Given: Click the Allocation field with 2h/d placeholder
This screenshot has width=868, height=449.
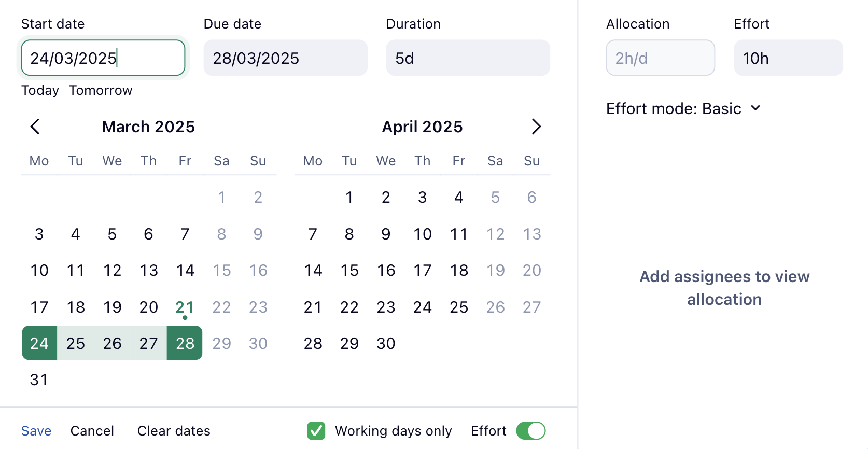Looking at the screenshot, I should [660, 58].
